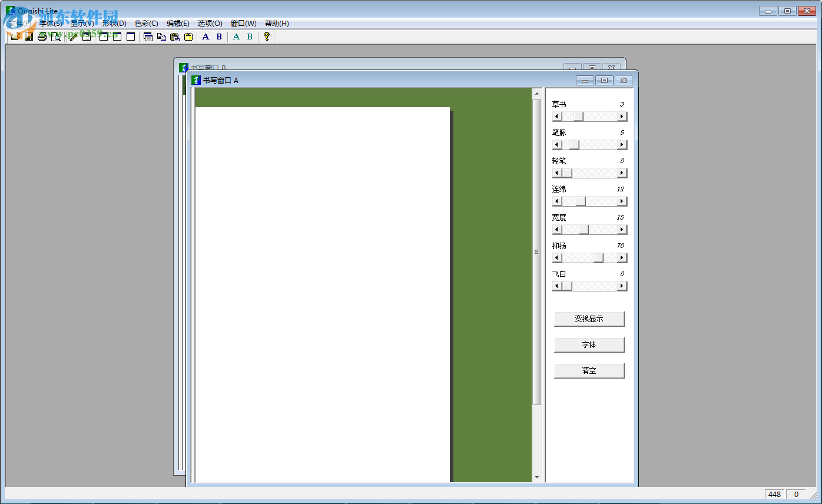
Task: Click the first window layout icon
Action: point(104,37)
